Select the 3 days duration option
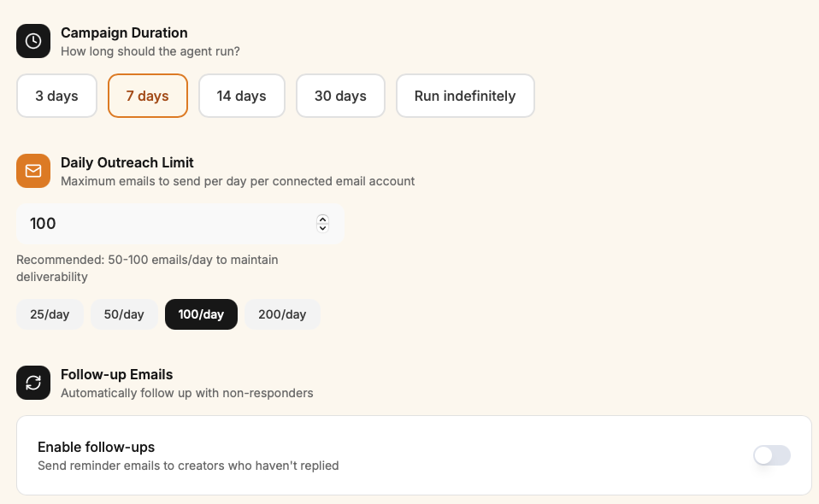 pyautogui.click(x=56, y=96)
